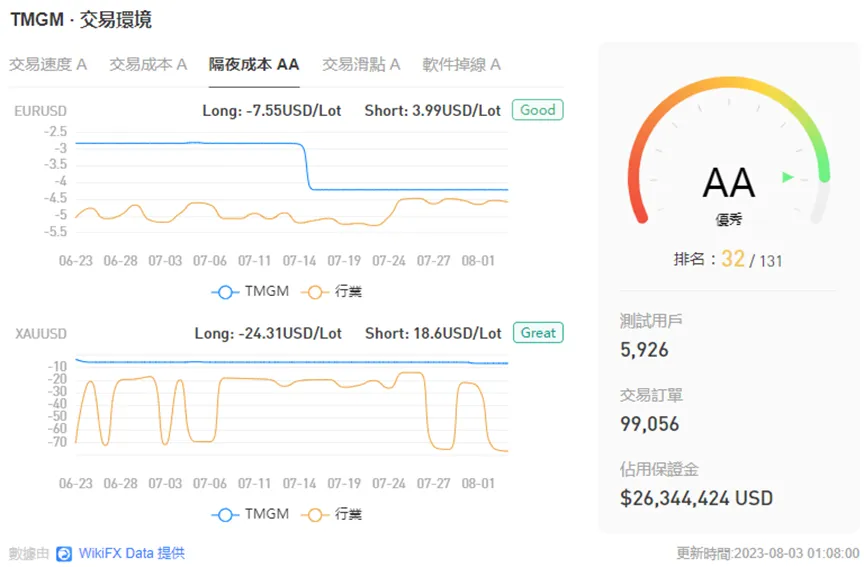Viewport: 864px width, 567px height.
Task: Toggle 行業 legend in XAUUSD chart
Action: pos(331,515)
